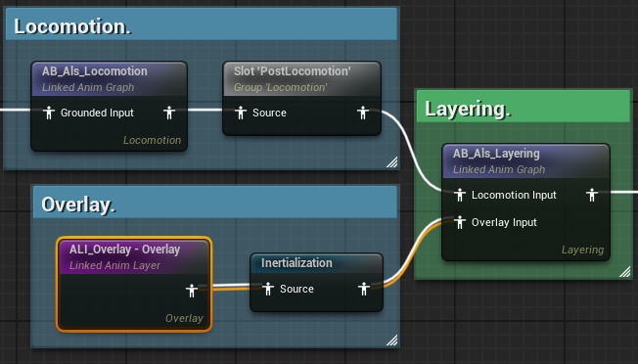
Task: Click the Grounded Input pose pin icon
Action: [x=49, y=113]
